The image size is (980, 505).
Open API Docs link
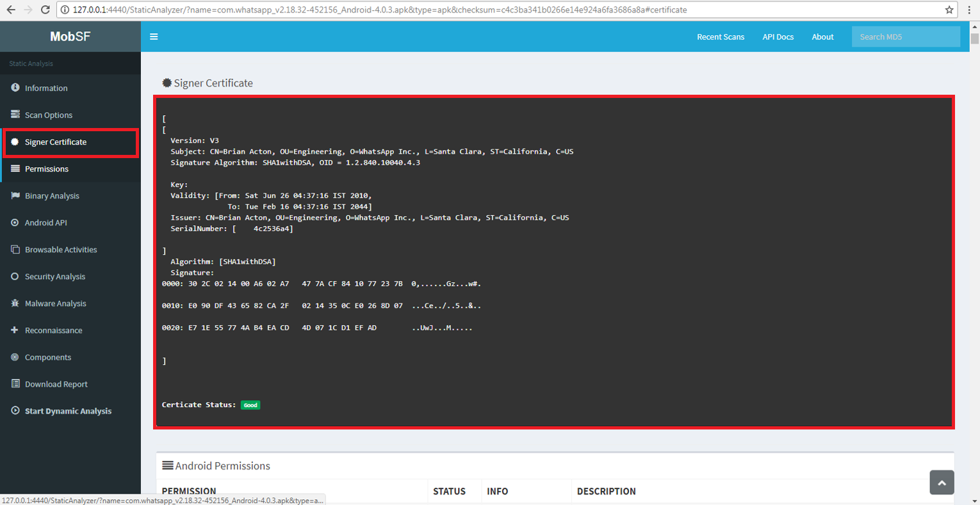pyautogui.click(x=778, y=36)
